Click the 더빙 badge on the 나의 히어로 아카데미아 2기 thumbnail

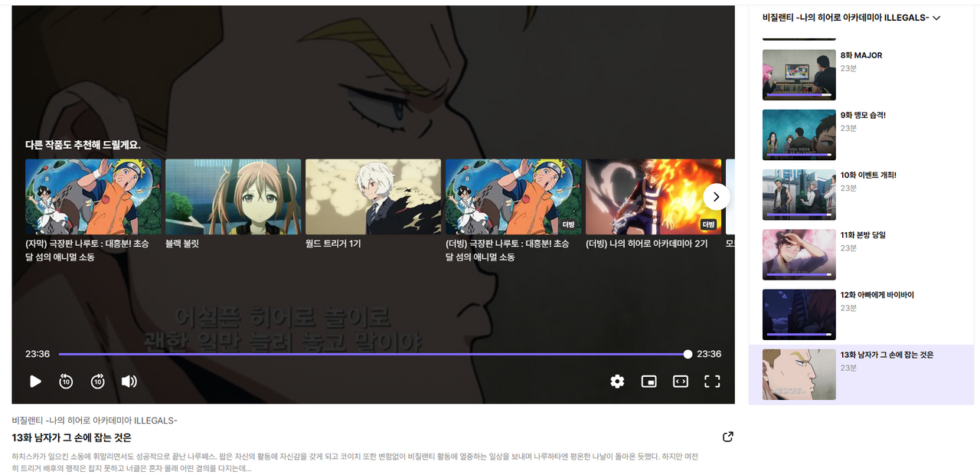709,224
